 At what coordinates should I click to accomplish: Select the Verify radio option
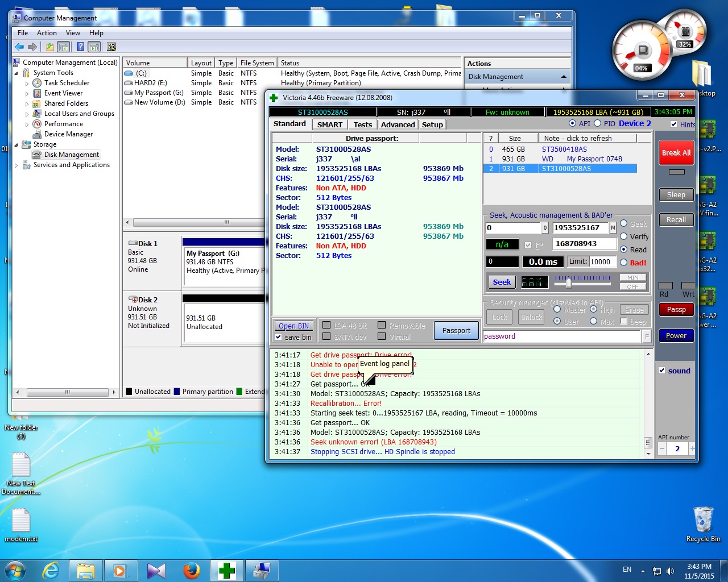tap(624, 236)
